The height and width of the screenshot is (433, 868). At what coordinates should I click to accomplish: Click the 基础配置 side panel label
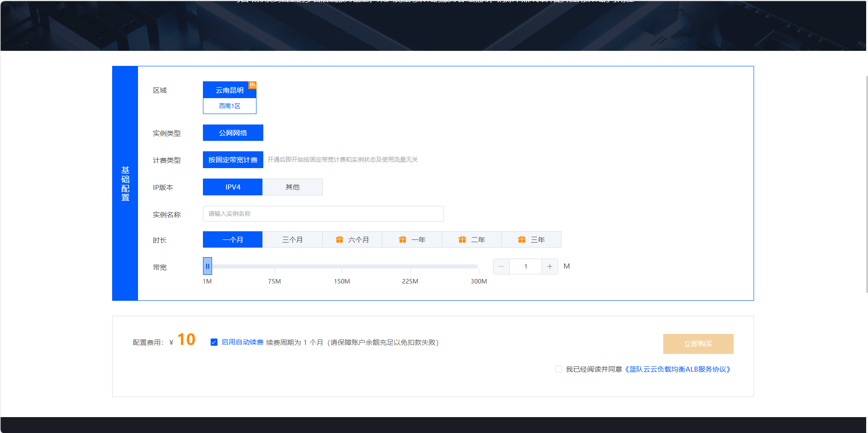pos(125,183)
